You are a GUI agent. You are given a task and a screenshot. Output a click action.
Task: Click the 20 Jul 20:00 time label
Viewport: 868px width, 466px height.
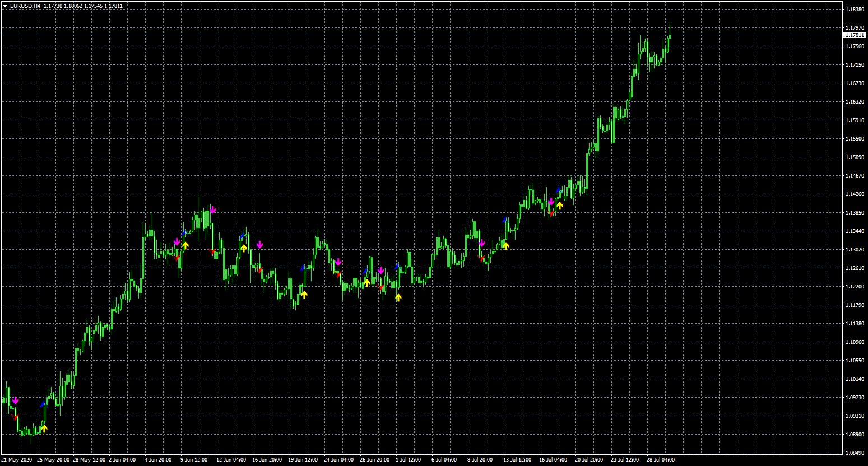click(x=590, y=460)
